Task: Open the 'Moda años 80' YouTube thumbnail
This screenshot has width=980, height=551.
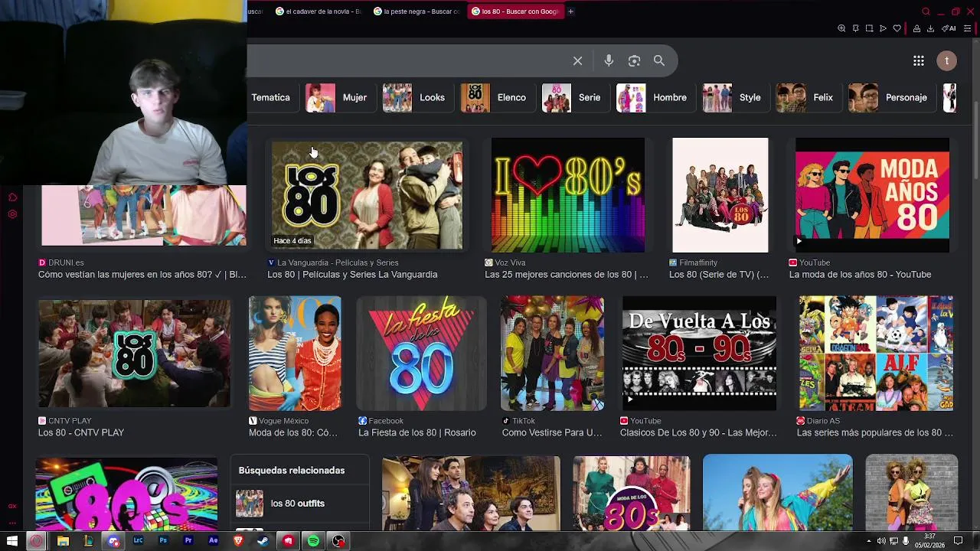Action: coord(872,195)
